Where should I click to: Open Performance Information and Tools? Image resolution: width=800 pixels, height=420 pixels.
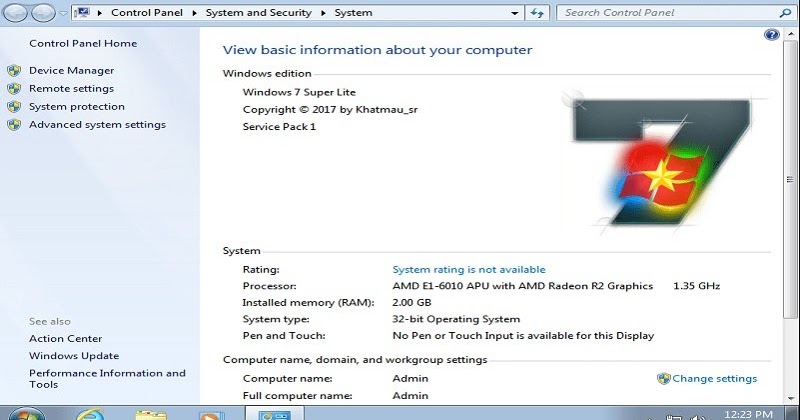point(107,379)
